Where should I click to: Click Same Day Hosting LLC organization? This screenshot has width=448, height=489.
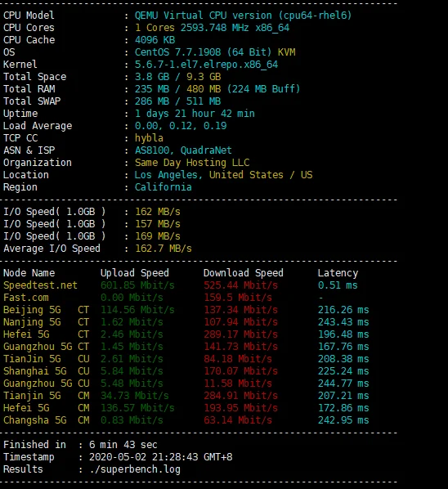pos(192,163)
